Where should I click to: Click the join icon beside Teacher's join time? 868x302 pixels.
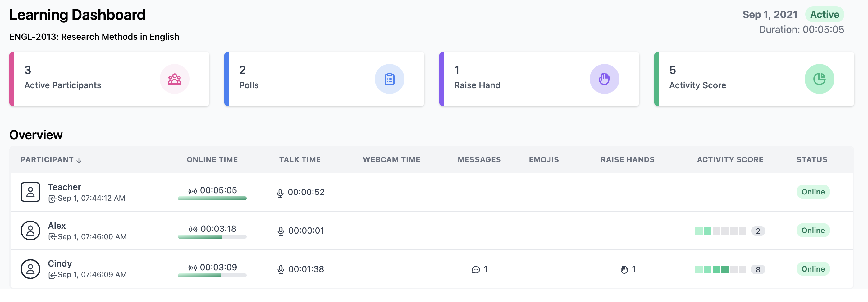point(52,199)
